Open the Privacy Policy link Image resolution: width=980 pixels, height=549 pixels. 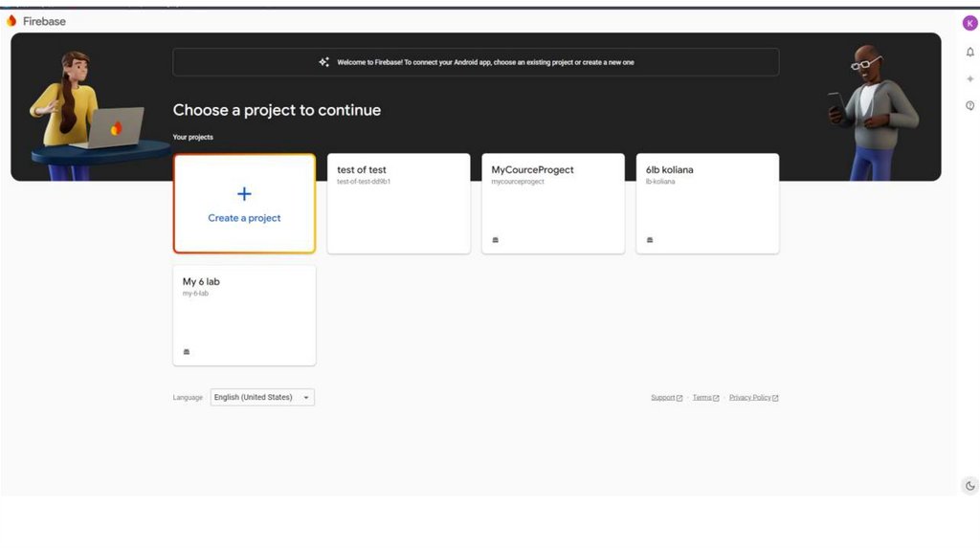pos(753,398)
